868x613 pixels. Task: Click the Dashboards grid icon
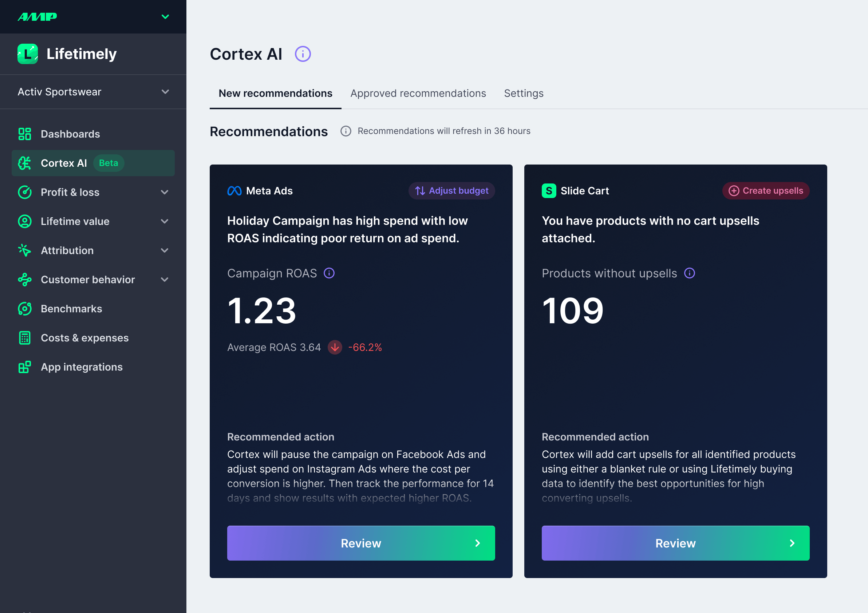click(x=25, y=134)
